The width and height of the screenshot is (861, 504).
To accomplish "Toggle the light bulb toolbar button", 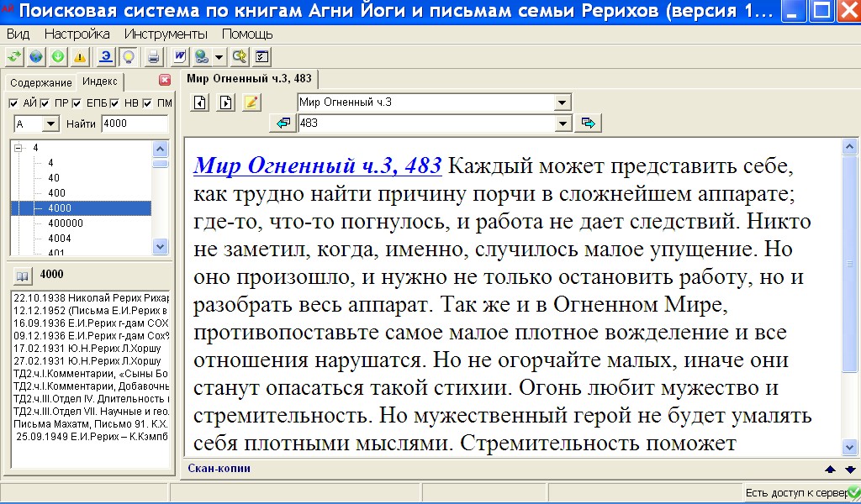I will [128, 57].
